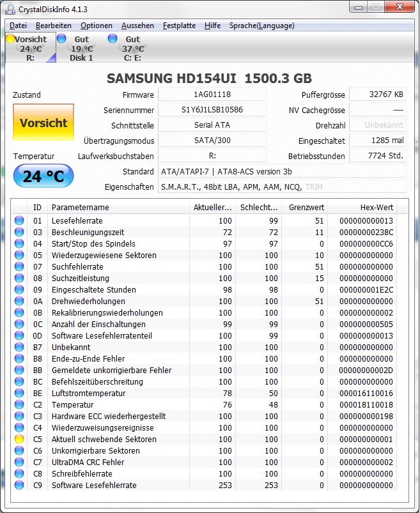This screenshot has width=420, height=513.
Task: Click the status icon for Suchzeitleistung row
Action: pos(19,278)
